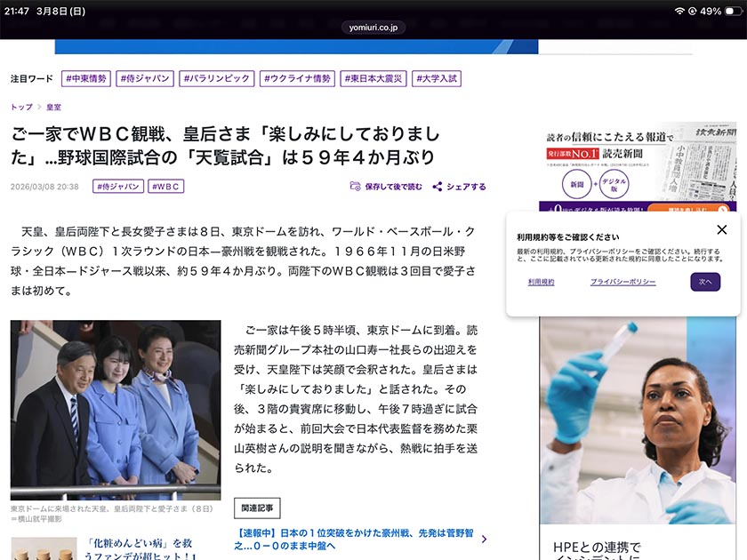
Task: Tap the share icon next to シェアする
Action: [438, 187]
